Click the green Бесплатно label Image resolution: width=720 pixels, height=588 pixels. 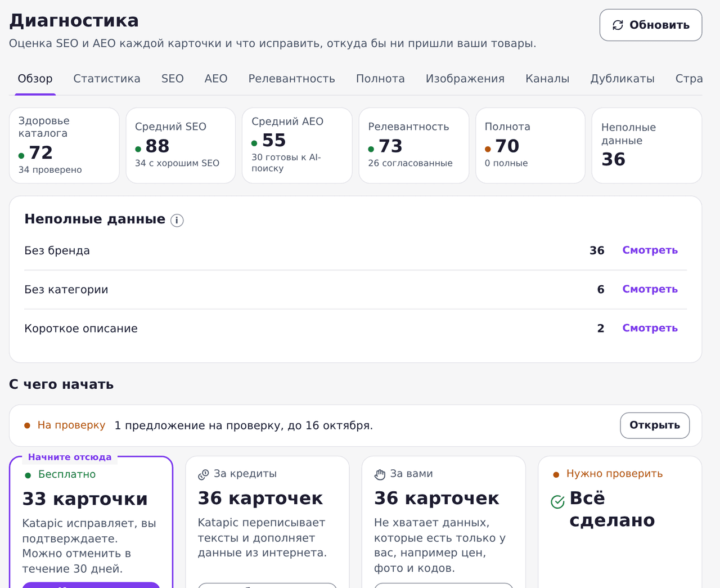[67, 474]
